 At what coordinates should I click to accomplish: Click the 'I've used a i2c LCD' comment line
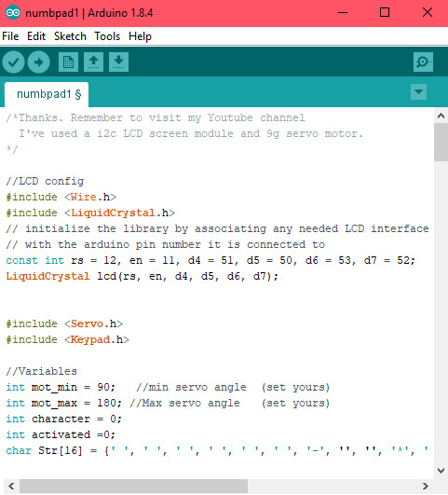click(191, 133)
